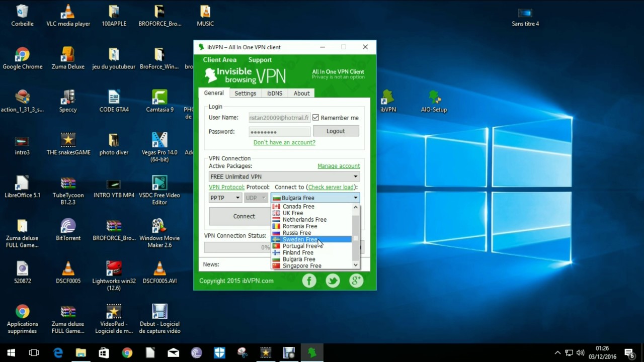Click the User Name input field

tap(279, 118)
